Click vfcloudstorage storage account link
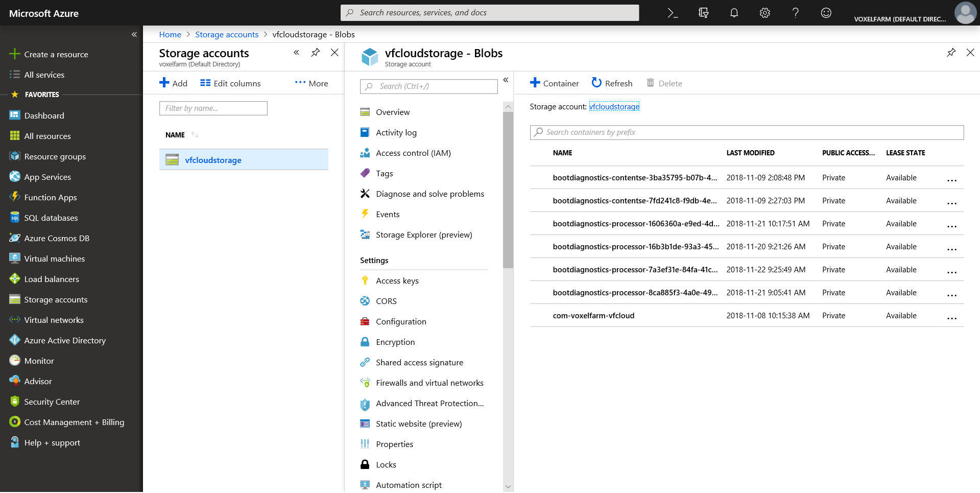The image size is (980, 493). click(614, 106)
